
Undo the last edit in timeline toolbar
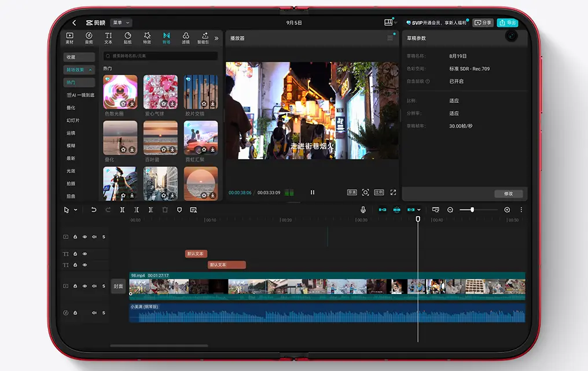pos(94,210)
